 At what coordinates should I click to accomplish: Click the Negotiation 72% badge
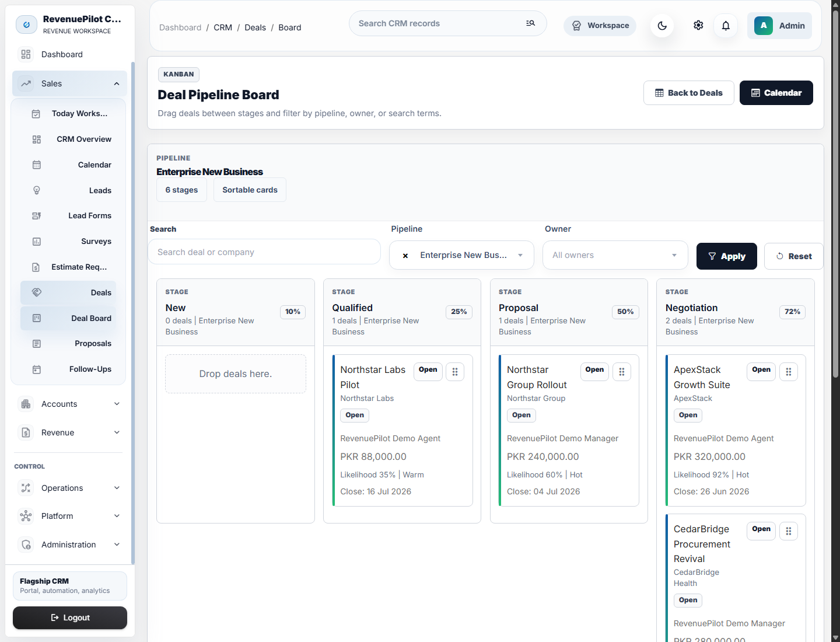click(792, 312)
